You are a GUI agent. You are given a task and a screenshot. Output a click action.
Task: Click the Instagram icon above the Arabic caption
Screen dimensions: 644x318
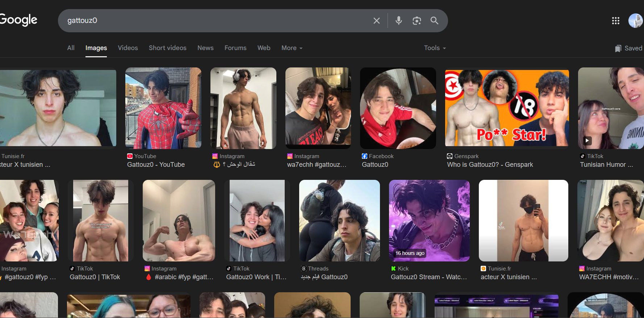(215, 156)
